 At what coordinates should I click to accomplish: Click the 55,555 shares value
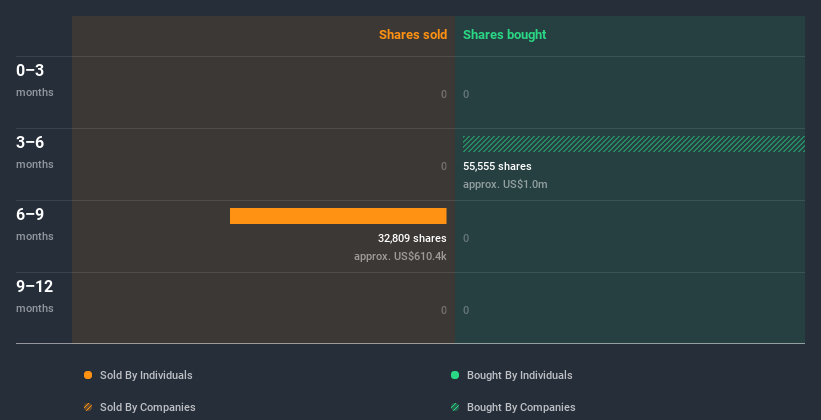click(497, 166)
